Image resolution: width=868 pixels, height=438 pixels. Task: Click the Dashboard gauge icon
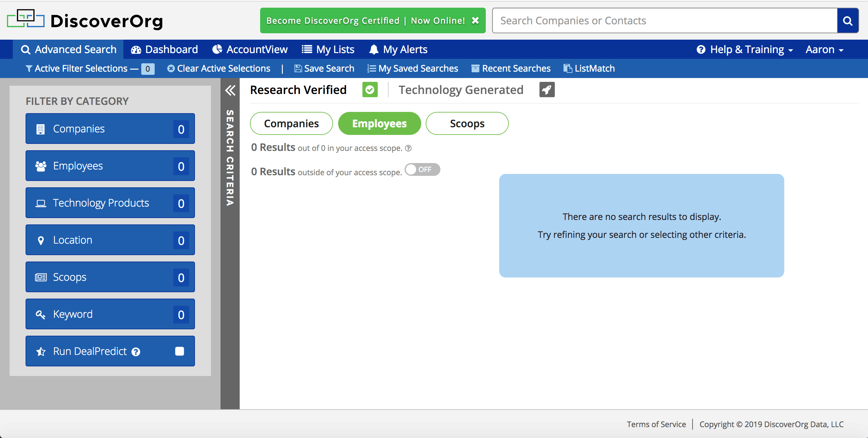[x=136, y=50]
